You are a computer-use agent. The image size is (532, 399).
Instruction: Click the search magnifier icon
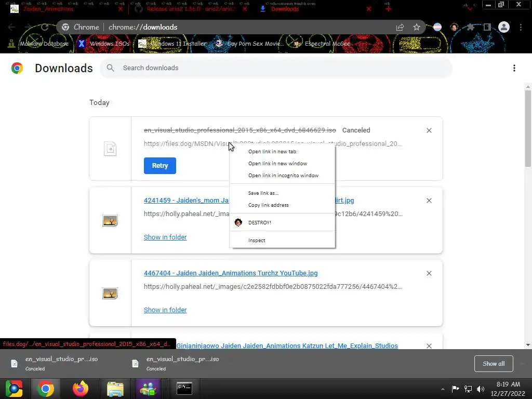pos(110,68)
